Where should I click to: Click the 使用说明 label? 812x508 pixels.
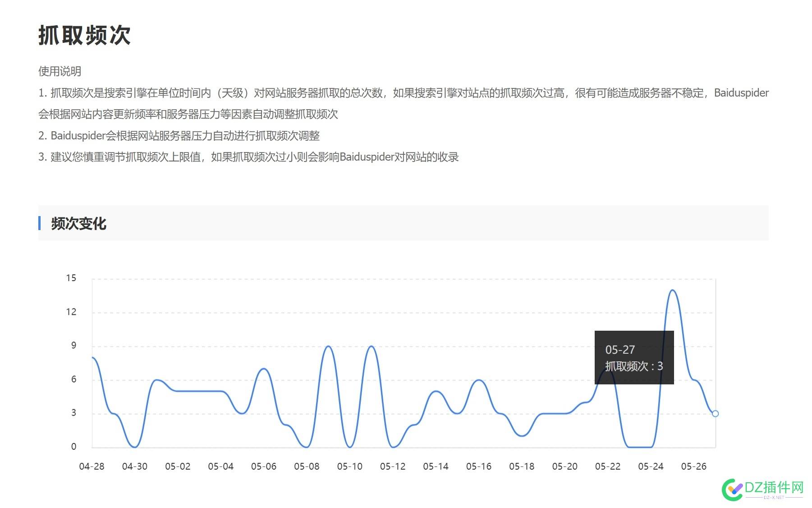tap(60, 71)
